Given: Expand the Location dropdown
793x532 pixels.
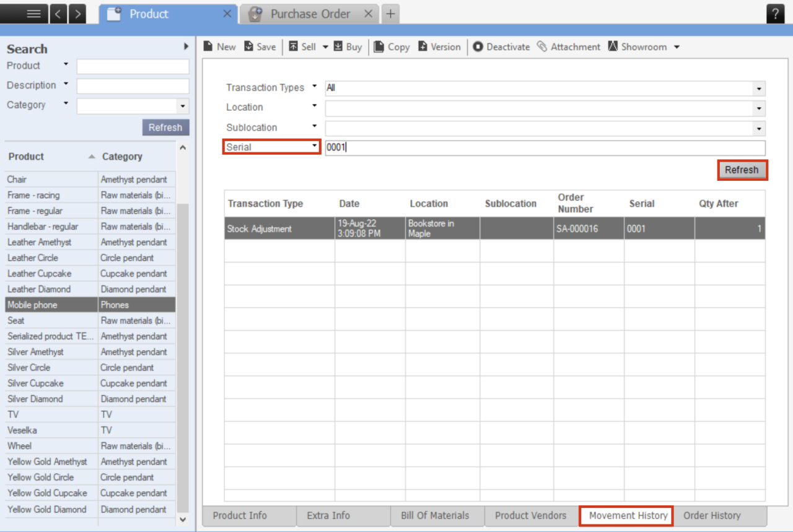Looking at the screenshot, I should (758, 108).
